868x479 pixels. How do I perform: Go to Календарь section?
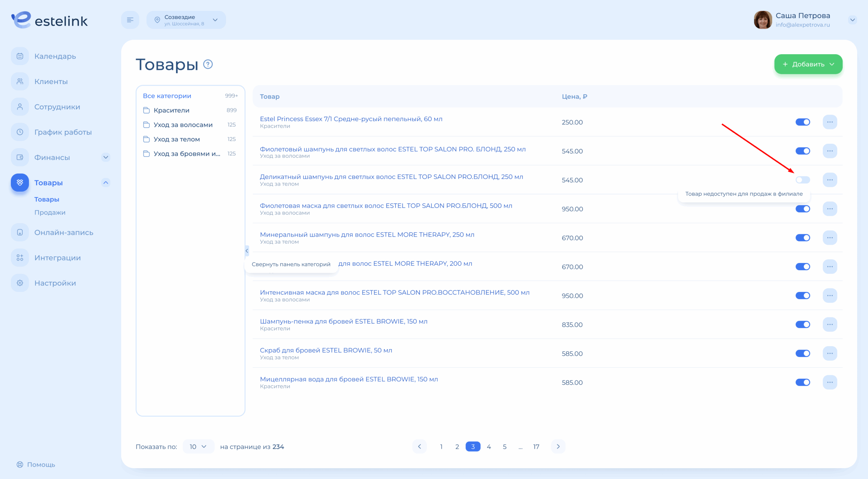[x=55, y=56]
